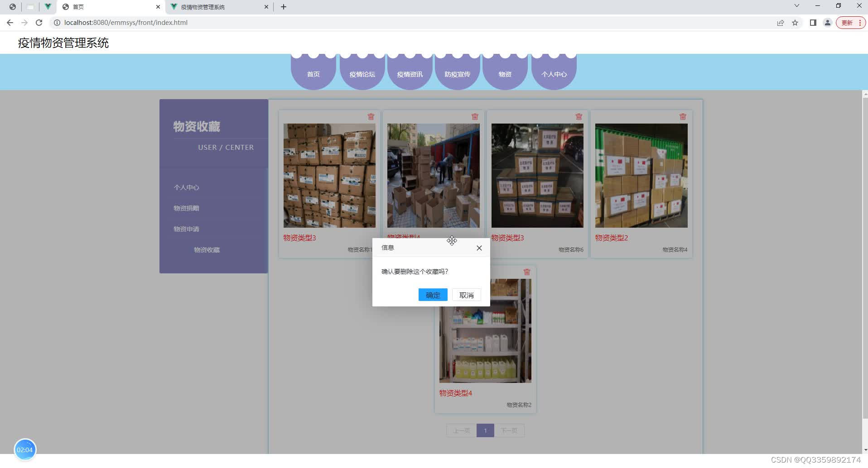Close the 信息 dialog with X
The height and width of the screenshot is (468, 868).
[479, 248]
